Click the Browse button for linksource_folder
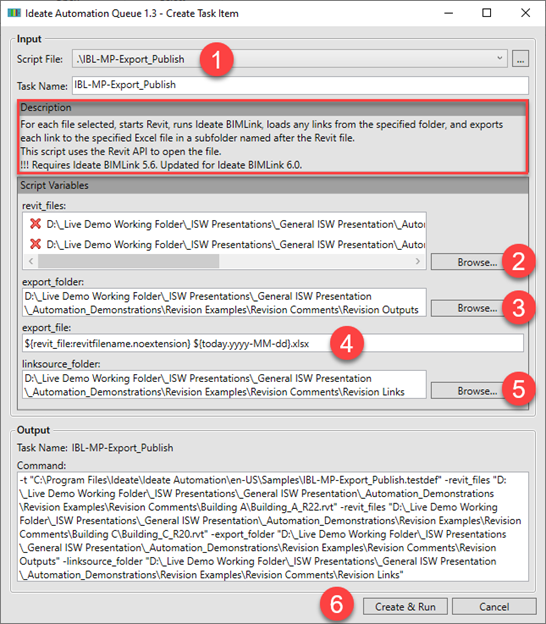Image resolution: width=546 pixels, height=624 pixels. tap(467, 391)
